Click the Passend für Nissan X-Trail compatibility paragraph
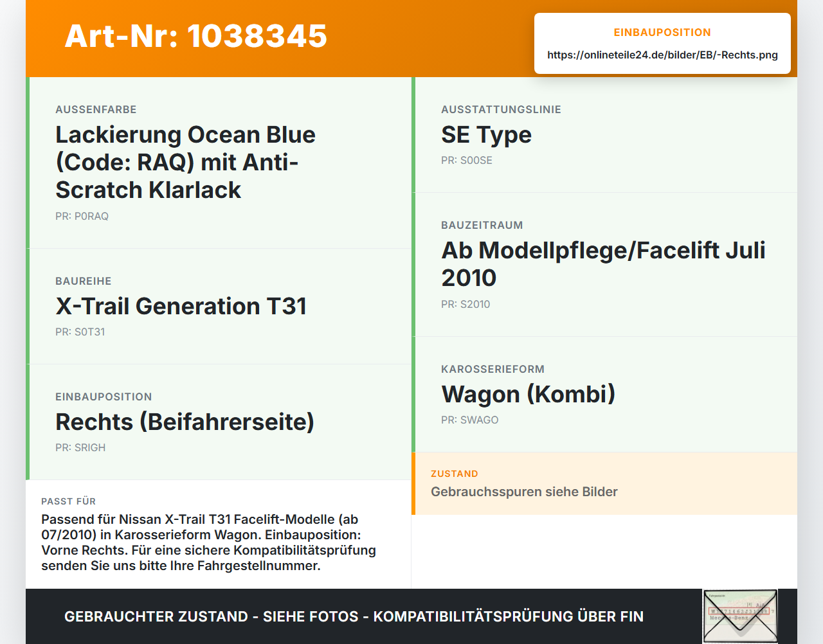Screen dimensions: 823x644 208,543
